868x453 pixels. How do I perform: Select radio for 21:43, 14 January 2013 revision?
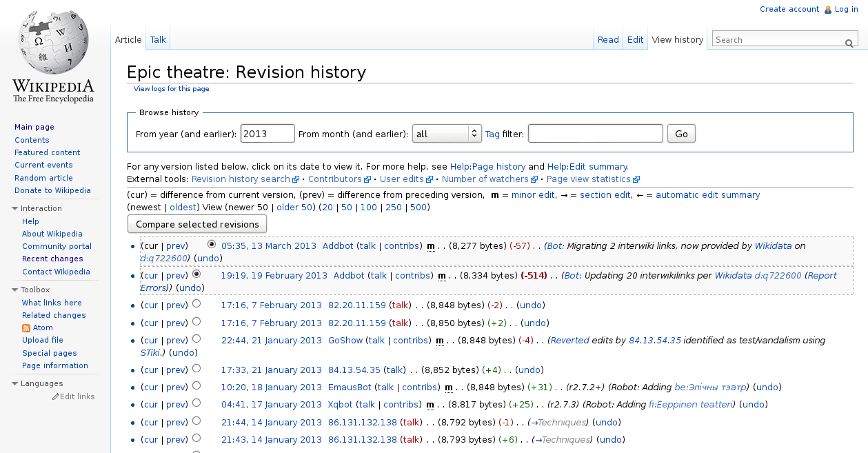tap(196, 438)
